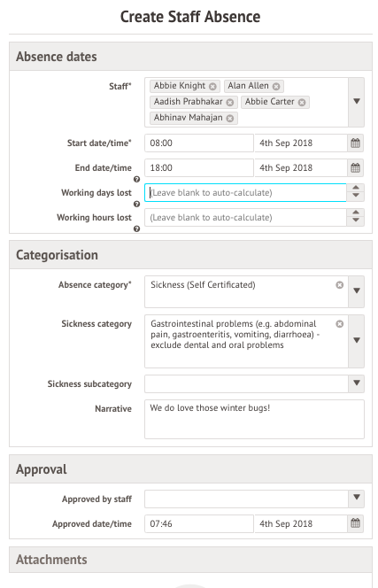Image resolution: width=378 pixels, height=588 pixels.
Task: Open calendar picker for approved date
Action: [x=356, y=523]
